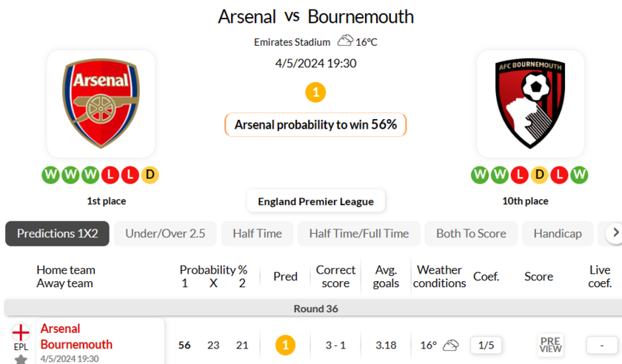Open Half Time/Full Time tab
This screenshot has height=364, width=622.
point(358,234)
